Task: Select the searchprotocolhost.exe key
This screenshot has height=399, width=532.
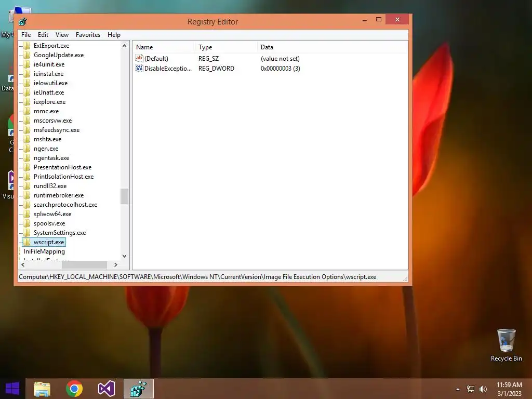Action: 65,205
